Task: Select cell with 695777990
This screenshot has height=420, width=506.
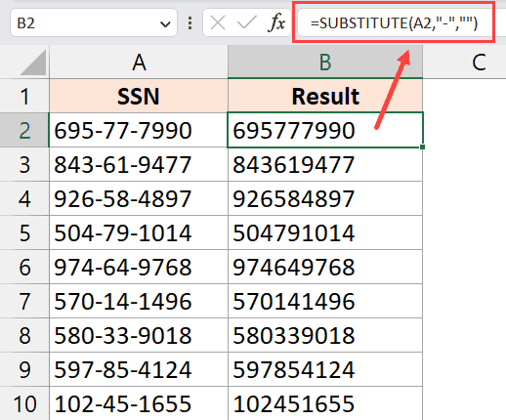Action: pyautogui.click(x=325, y=130)
